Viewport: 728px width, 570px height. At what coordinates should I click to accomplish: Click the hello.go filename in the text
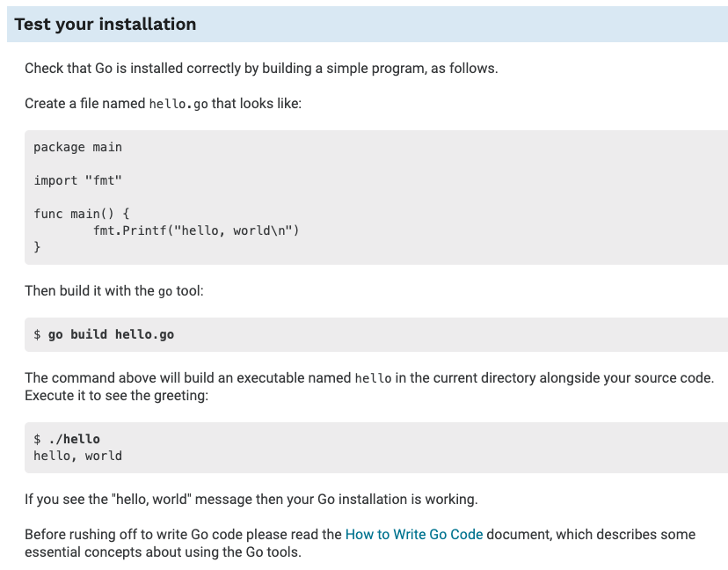tap(178, 104)
